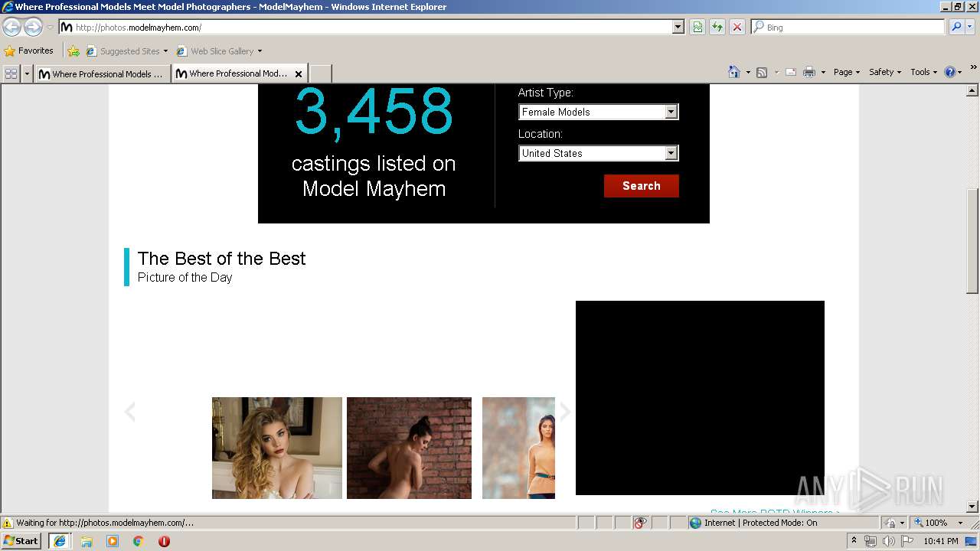Open the Location United States dropdown
Viewport: 980px width, 551px height.
(x=599, y=153)
